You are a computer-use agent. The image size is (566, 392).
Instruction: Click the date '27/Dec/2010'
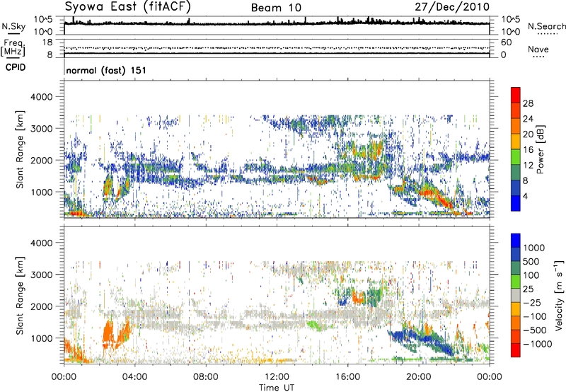452,7
